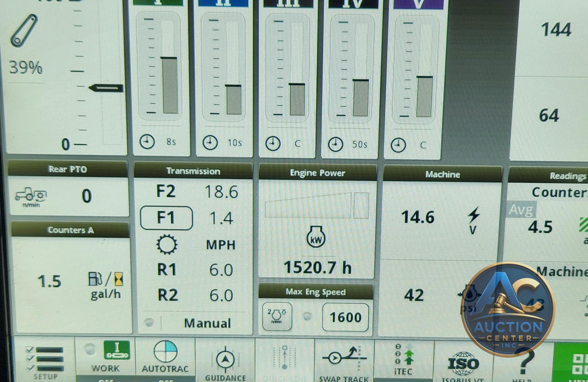Tap the 42 oil pressure reading

(x=414, y=295)
